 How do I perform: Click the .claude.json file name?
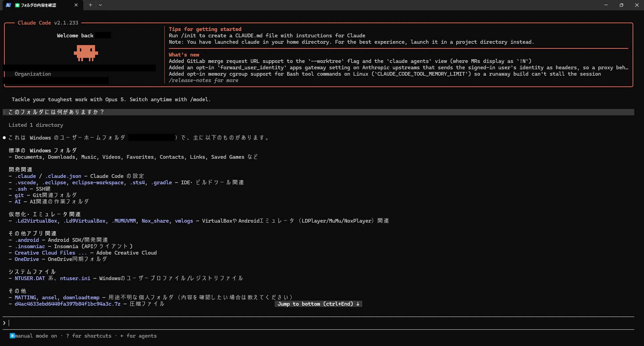[63, 176]
